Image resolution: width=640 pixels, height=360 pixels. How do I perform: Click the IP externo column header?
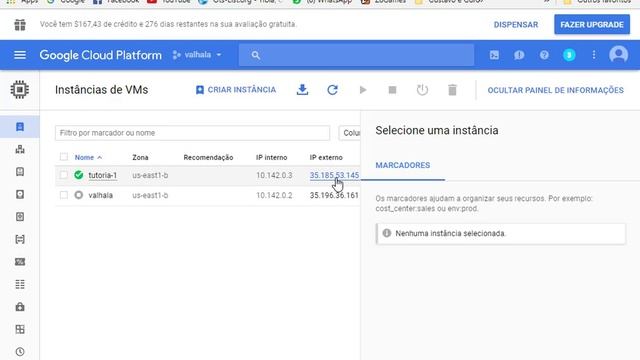pos(326,158)
